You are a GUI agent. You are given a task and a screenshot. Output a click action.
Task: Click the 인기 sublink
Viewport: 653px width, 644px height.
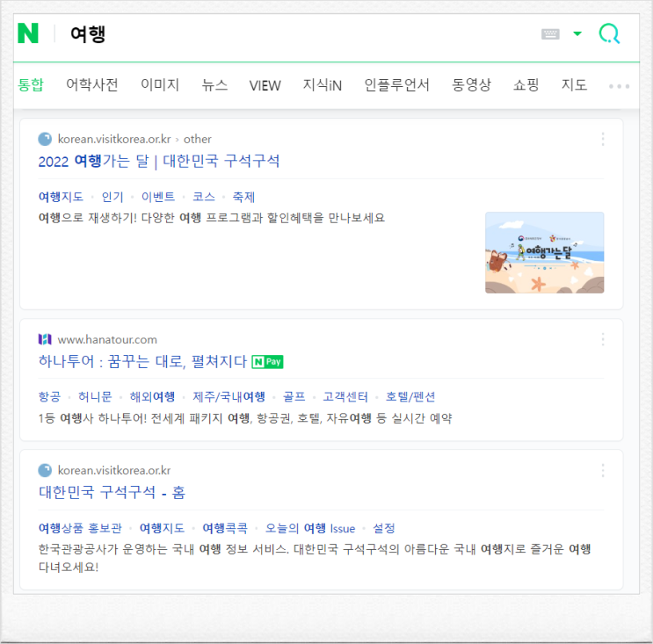click(112, 197)
